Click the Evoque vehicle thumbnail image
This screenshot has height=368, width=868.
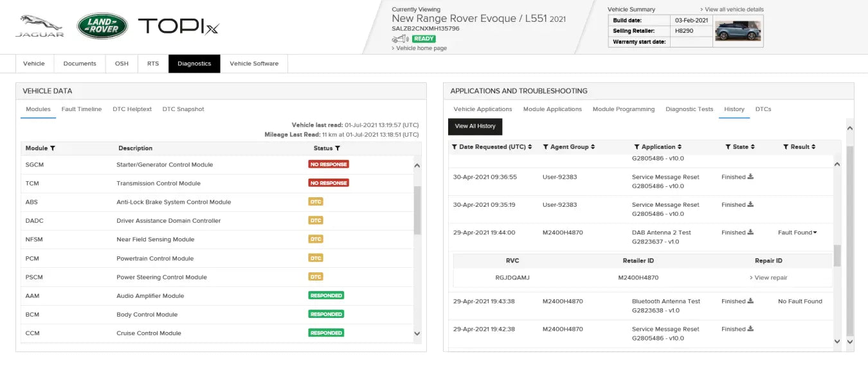[738, 30]
